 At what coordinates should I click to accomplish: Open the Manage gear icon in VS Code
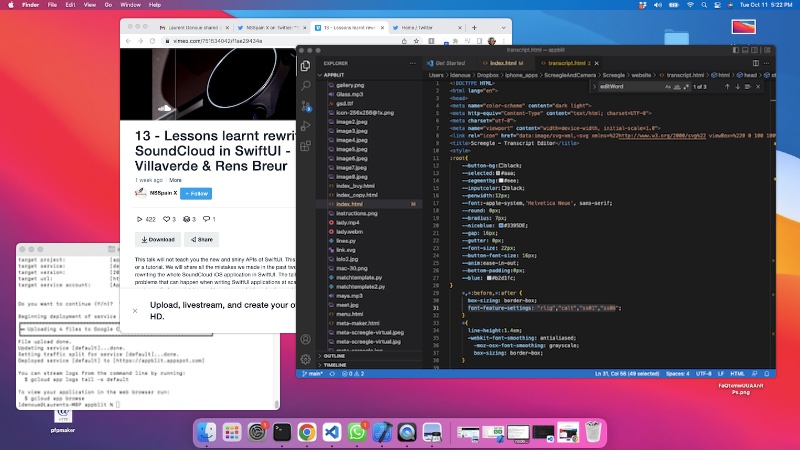306,359
